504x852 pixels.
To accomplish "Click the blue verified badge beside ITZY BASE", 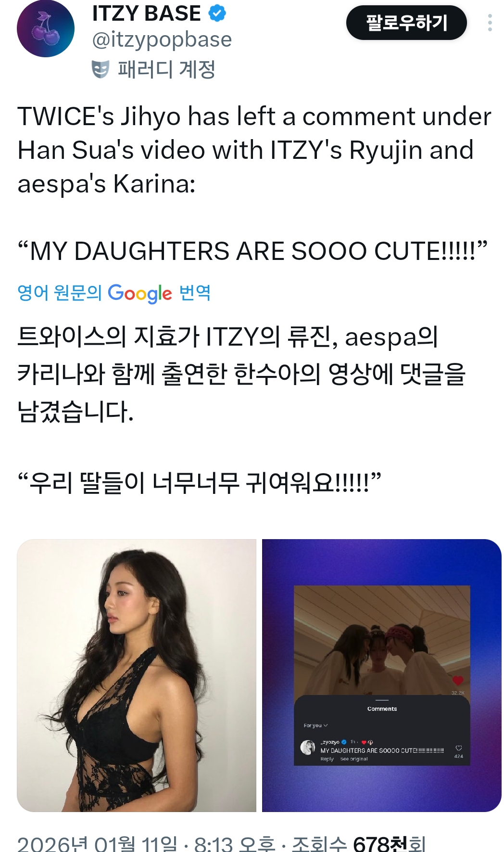I will [x=217, y=13].
